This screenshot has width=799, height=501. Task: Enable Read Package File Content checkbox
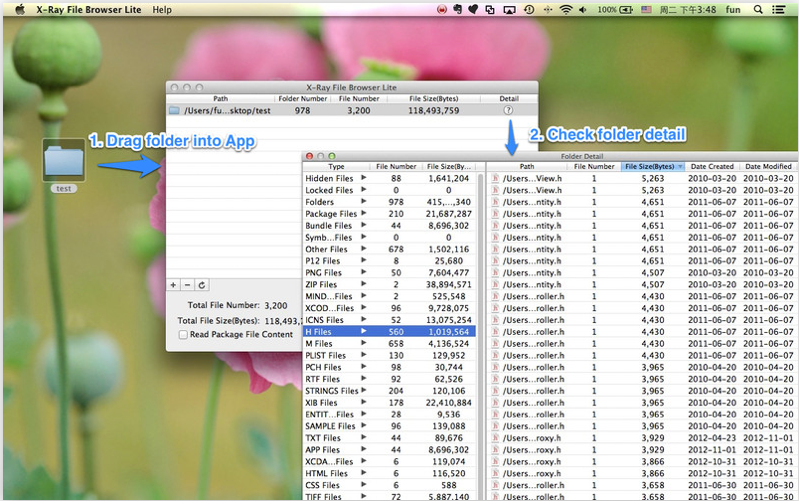pyautogui.click(x=183, y=334)
